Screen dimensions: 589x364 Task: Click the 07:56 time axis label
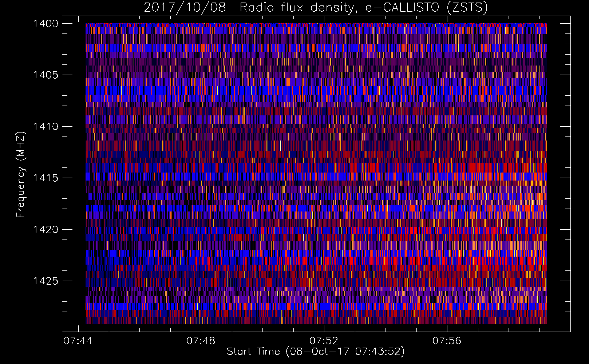point(447,341)
